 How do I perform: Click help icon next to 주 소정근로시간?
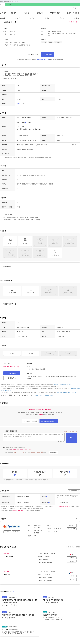coord(26,122)
